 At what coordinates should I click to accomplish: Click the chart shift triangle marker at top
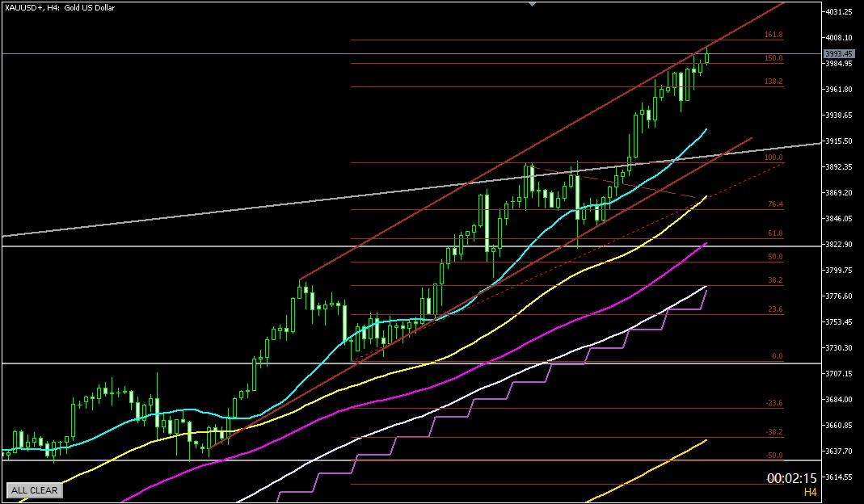532,4
